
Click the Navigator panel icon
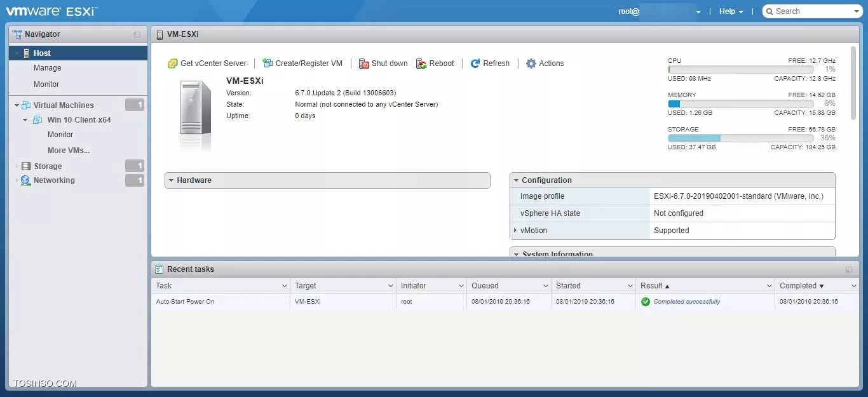pyautogui.click(x=17, y=34)
